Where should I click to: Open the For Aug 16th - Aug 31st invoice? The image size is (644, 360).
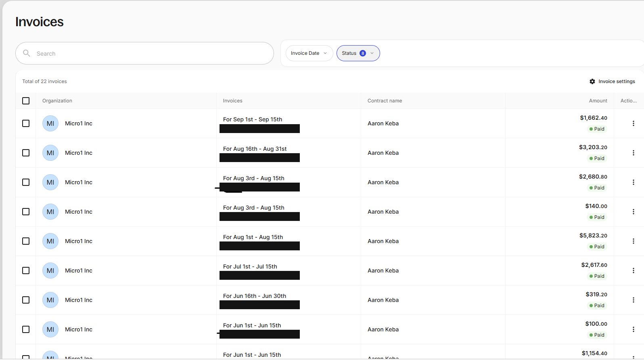pos(255,149)
